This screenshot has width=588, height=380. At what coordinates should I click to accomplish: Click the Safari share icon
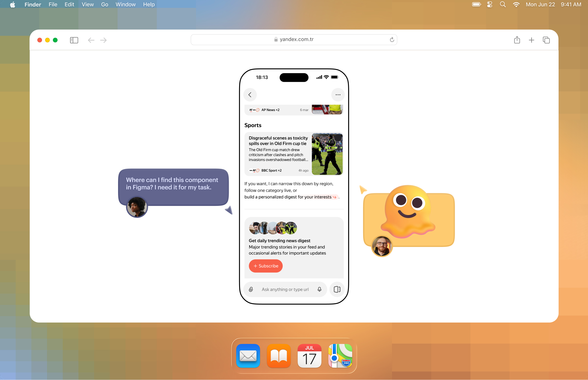click(517, 40)
